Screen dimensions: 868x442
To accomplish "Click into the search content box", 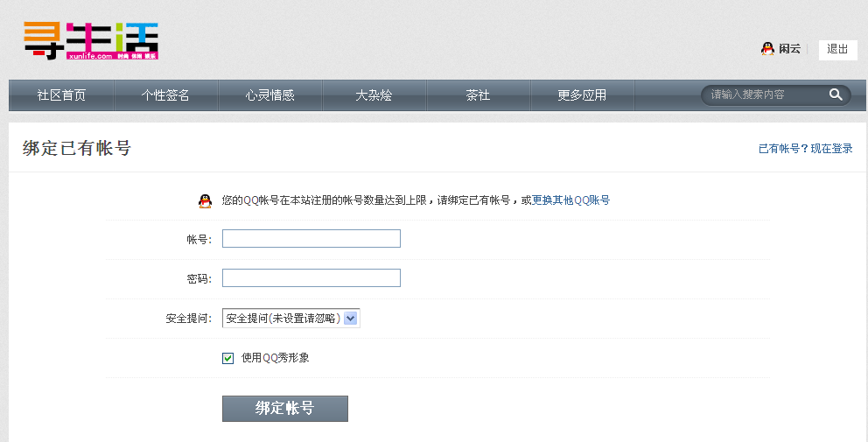I will pyautogui.click(x=763, y=95).
